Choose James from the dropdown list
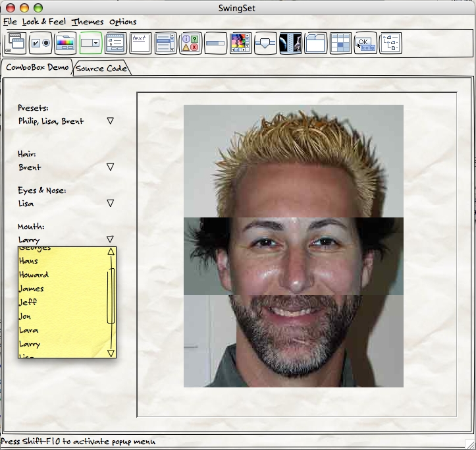The width and height of the screenshot is (476, 450). (x=32, y=289)
